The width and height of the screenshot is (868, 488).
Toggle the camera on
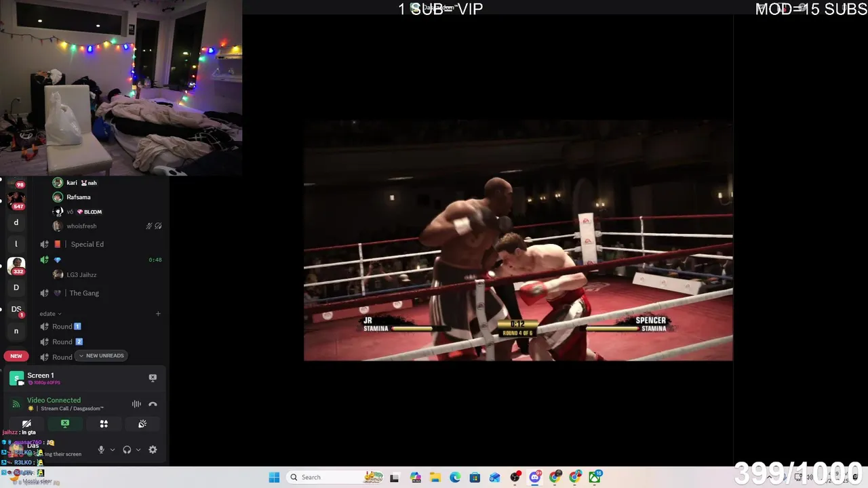pyautogui.click(x=26, y=424)
